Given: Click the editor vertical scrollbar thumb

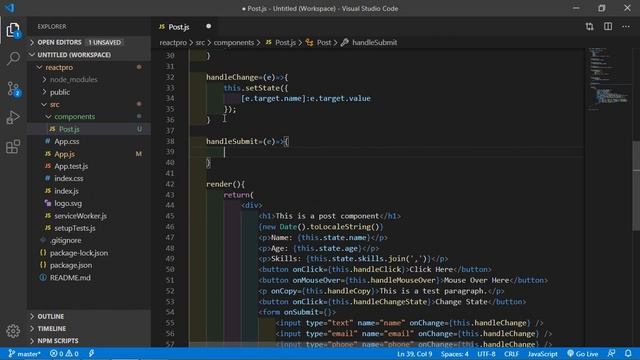Looking at the screenshot, I should (636, 186).
